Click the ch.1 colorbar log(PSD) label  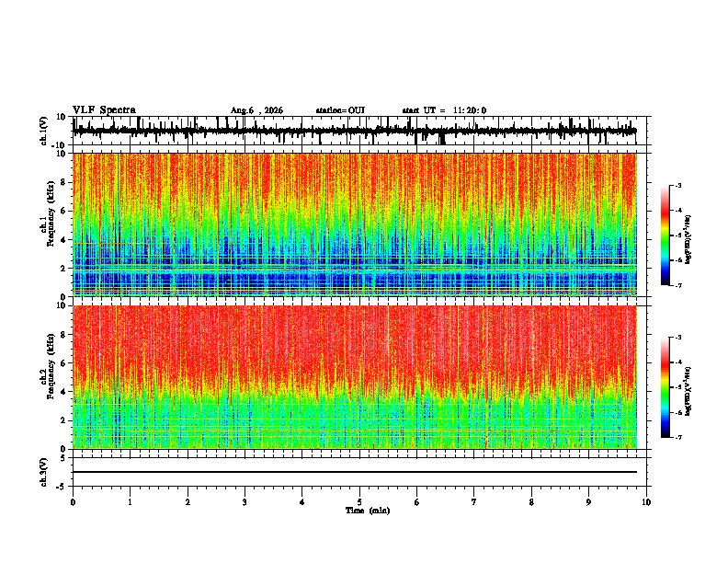688,240
